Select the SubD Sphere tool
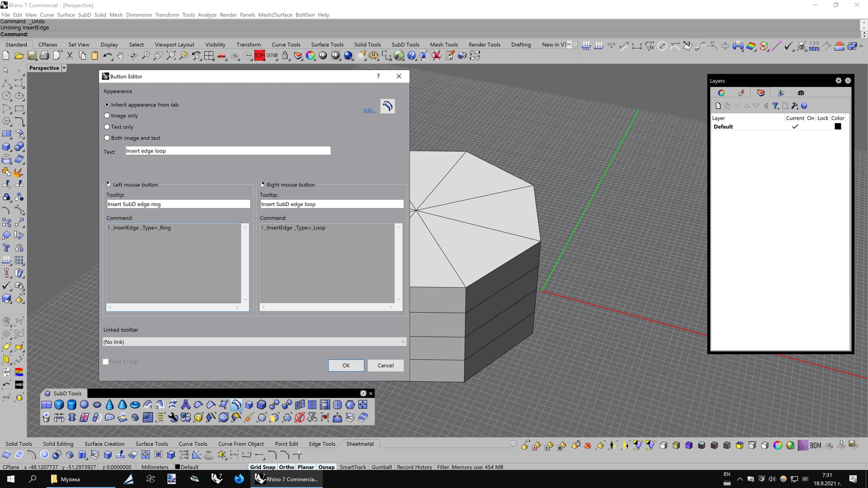 (x=84, y=404)
